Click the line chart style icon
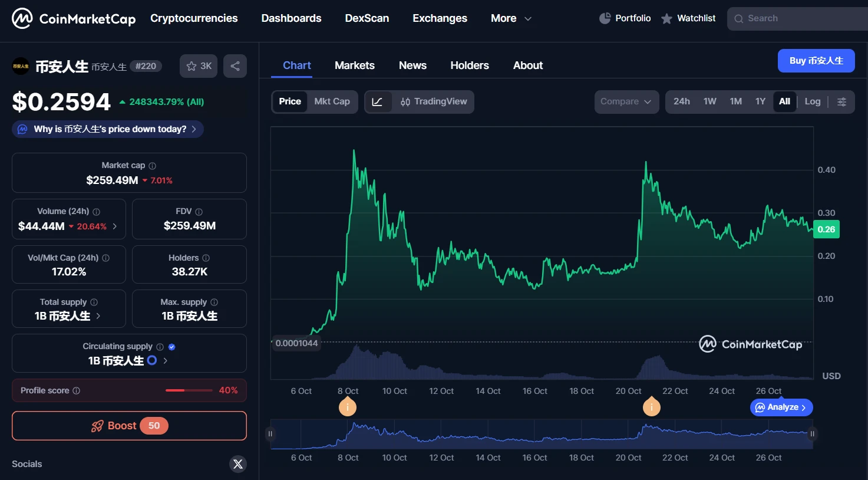This screenshot has width=868, height=480. [x=378, y=101]
